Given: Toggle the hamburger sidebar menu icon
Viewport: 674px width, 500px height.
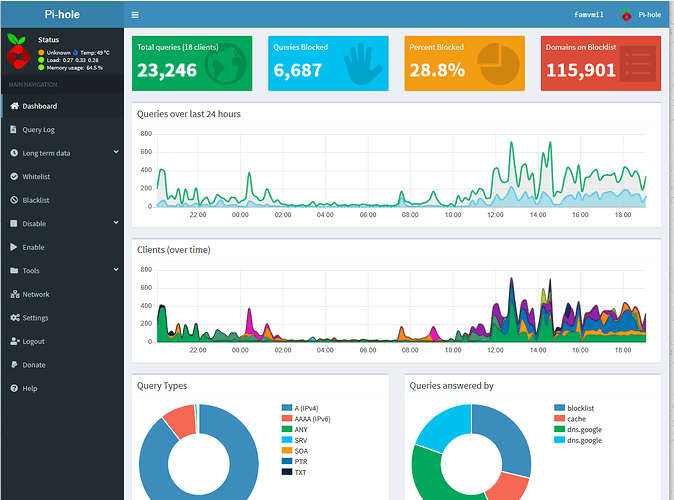Looking at the screenshot, I should click(135, 15).
